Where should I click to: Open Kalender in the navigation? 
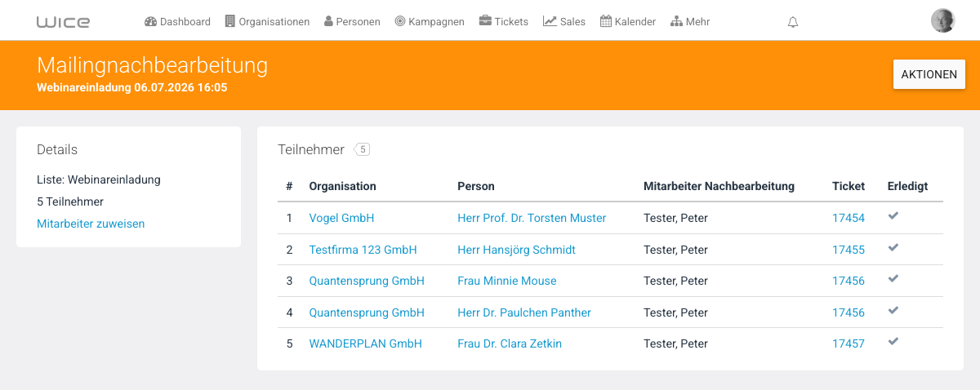pos(628,22)
